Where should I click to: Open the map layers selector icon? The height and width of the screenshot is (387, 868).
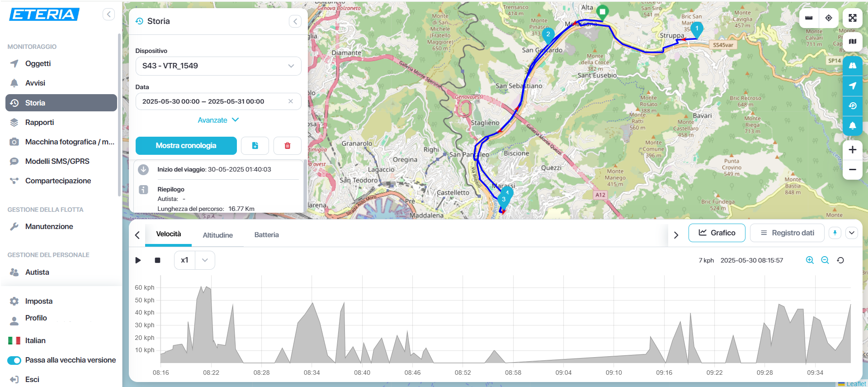pos(852,42)
